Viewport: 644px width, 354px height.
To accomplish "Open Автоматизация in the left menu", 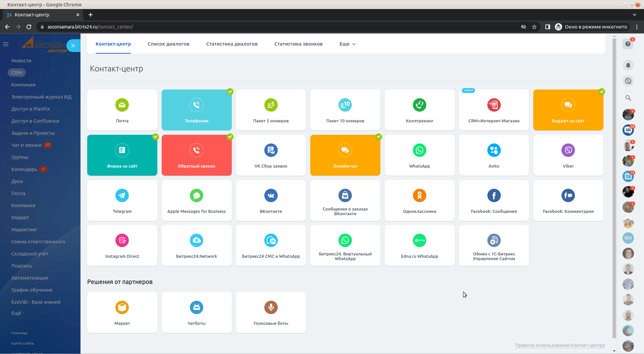I will tap(30, 278).
